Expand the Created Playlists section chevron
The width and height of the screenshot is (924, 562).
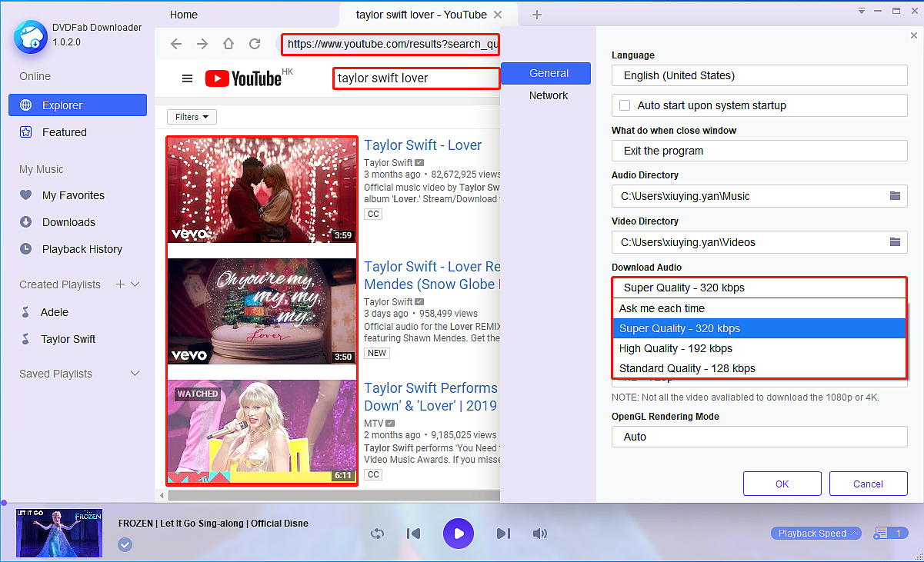point(136,284)
